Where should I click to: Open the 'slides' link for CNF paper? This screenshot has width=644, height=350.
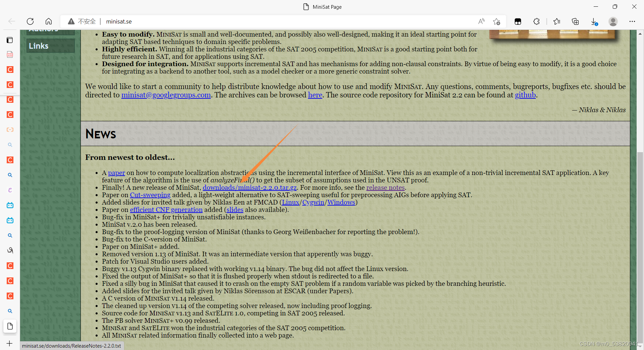(235, 210)
